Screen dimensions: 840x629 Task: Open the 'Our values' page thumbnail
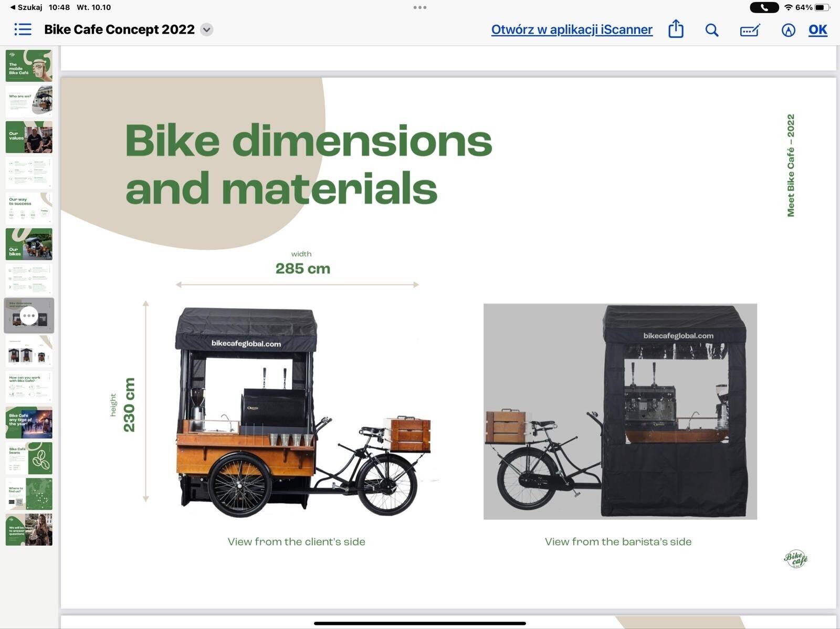[x=29, y=137]
